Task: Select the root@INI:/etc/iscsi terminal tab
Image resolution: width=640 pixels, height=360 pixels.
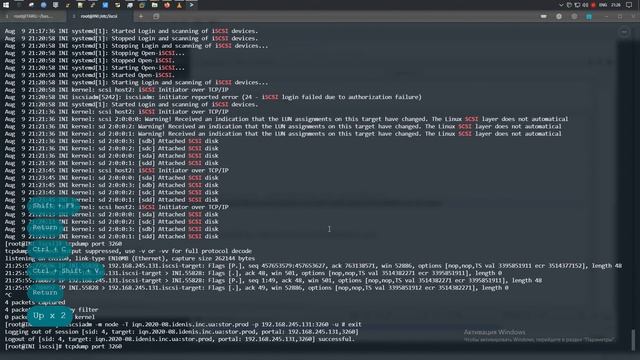Action: point(99,16)
